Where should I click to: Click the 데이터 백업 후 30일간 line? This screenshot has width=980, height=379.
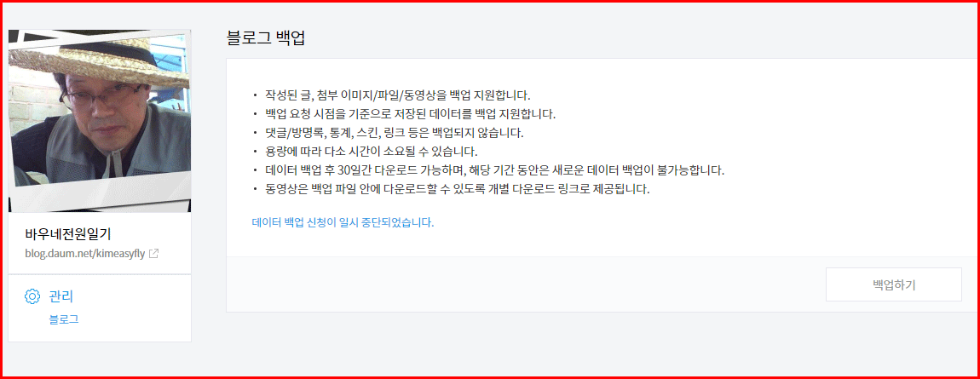[494, 169]
